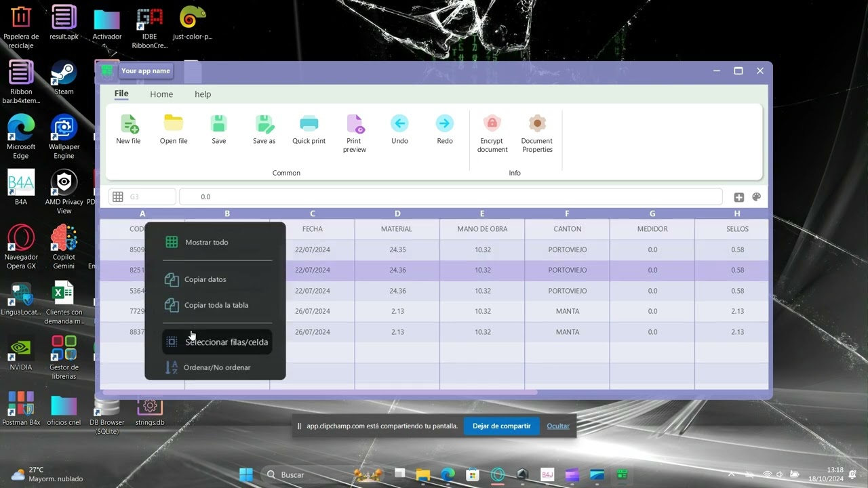The image size is (868, 488).
Task: Switch to the Home ribbon tab
Action: pyautogui.click(x=161, y=94)
